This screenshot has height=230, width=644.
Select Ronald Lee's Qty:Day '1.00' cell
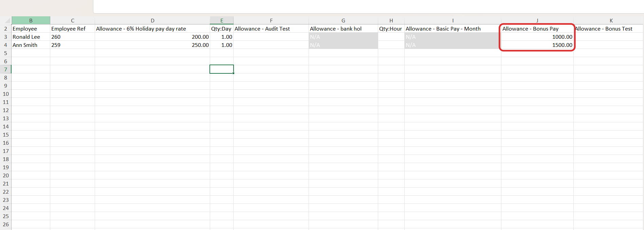point(222,37)
